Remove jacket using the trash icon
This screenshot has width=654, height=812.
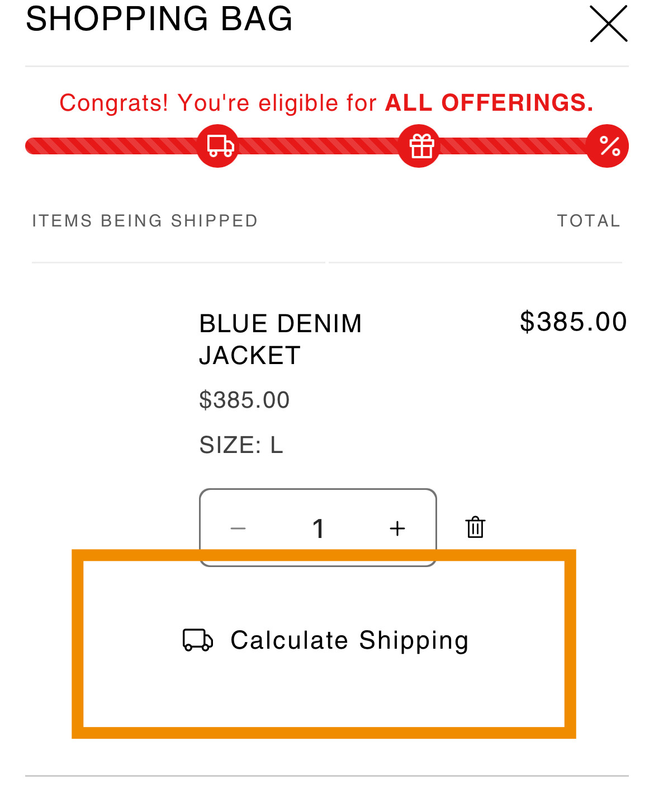[475, 527]
